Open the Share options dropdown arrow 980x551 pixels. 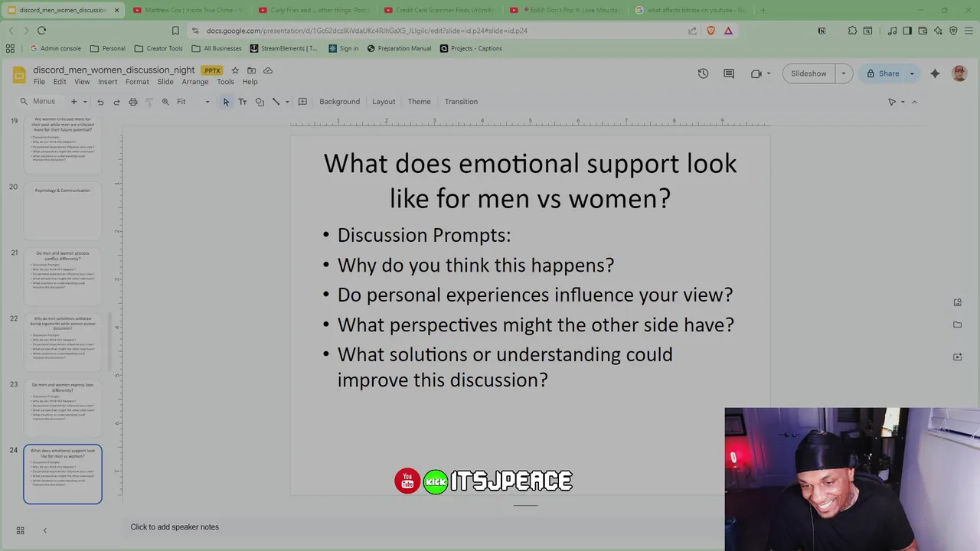(x=912, y=73)
